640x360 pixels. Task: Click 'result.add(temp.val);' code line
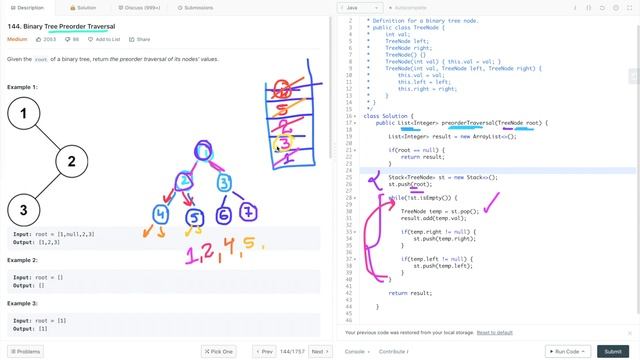coord(433,218)
